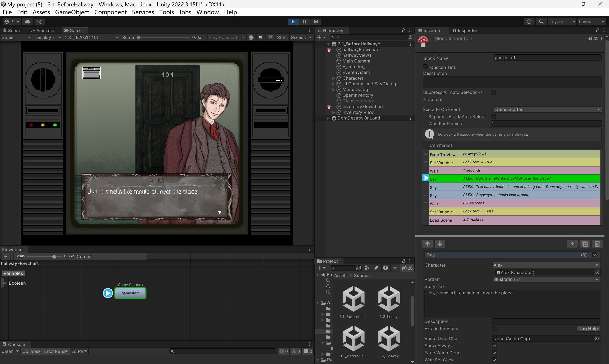Screen dimensions: 609x364
Task: Toggle Error Pause in the Console
Action: (x=56, y=351)
